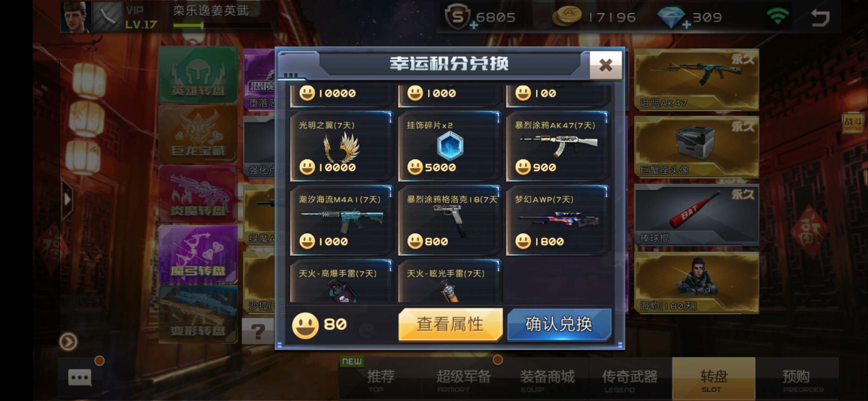
Task: Pick the 潮汐海流M4A1(7天) rifle
Action: pos(342,220)
